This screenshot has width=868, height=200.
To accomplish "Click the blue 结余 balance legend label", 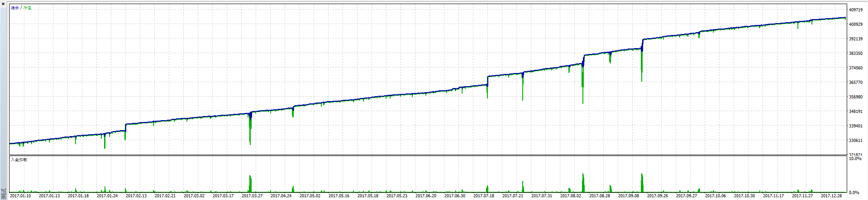I will click(15, 8).
